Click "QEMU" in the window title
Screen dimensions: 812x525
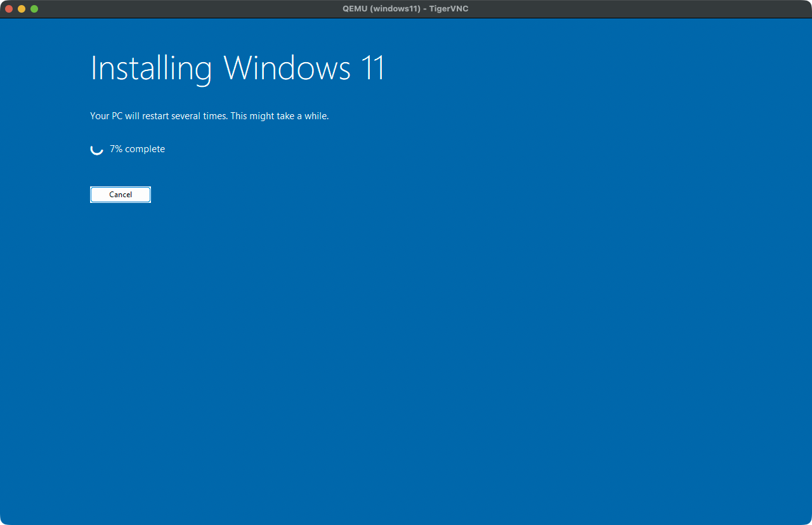[x=355, y=9]
